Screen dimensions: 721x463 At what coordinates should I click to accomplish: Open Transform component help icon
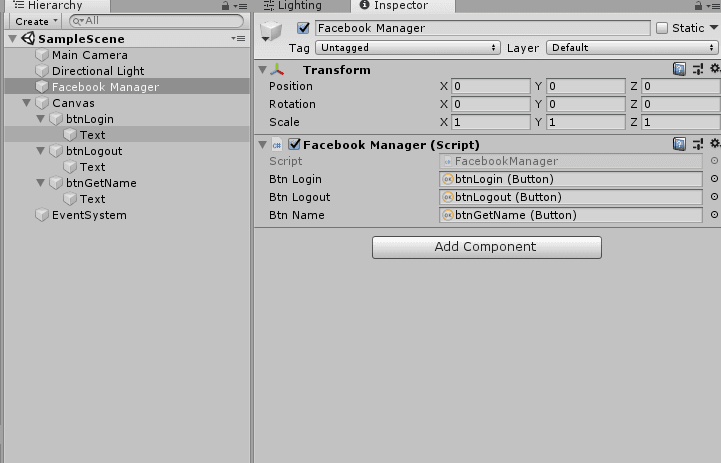(679, 69)
